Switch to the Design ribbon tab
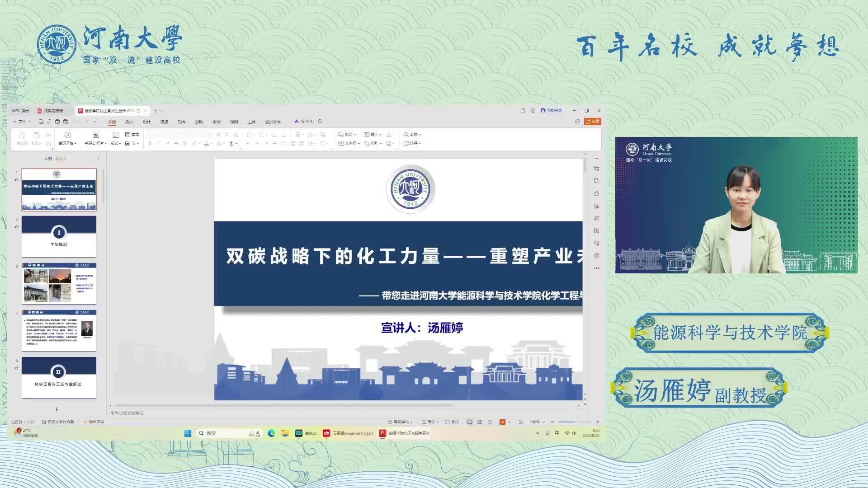 pos(146,122)
